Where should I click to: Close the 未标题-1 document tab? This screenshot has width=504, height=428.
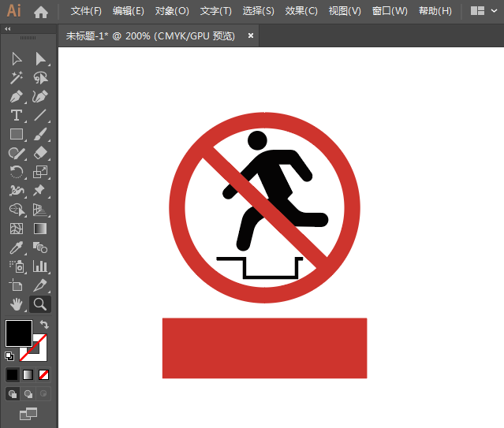pos(251,35)
